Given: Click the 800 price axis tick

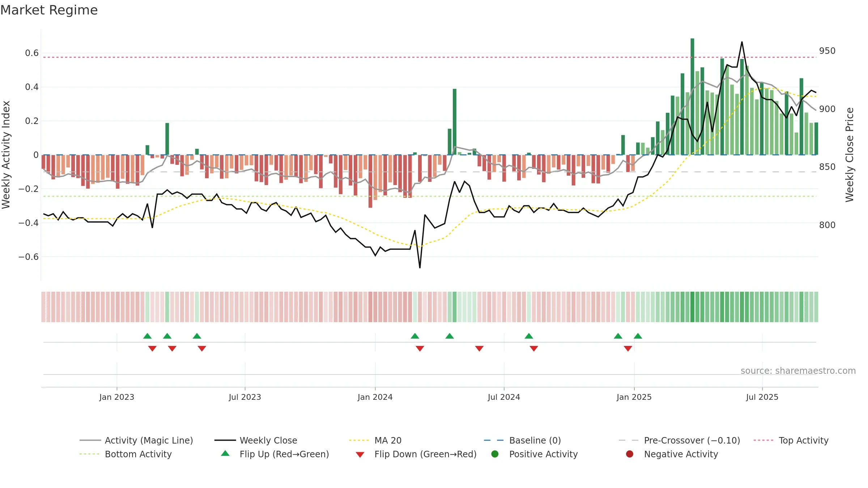Looking at the screenshot, I should (x=827, y=225).
